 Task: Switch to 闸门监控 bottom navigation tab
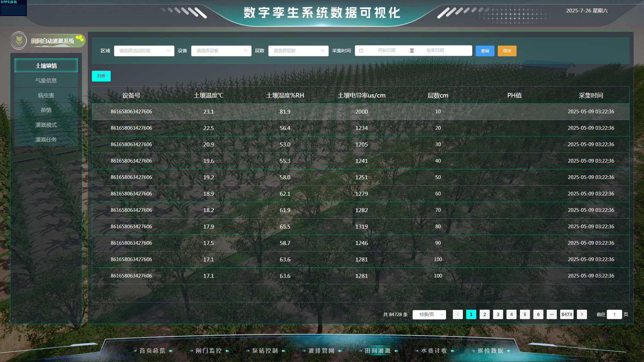coord(209,351)
